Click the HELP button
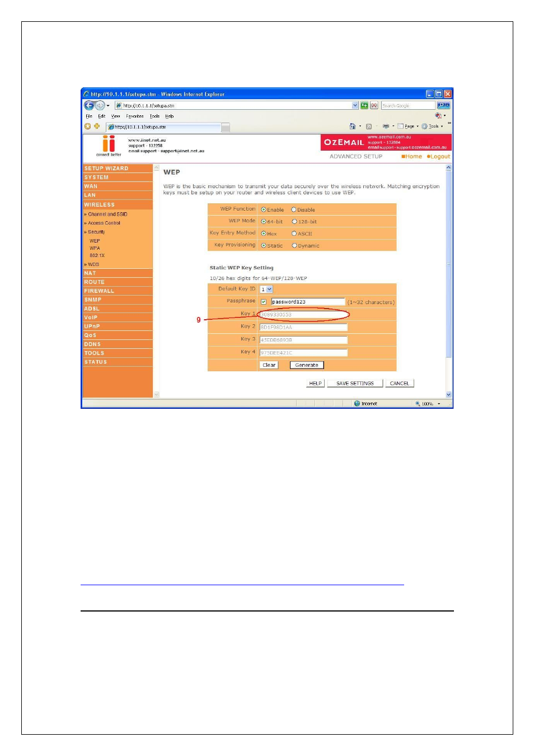 click(316, 384)
